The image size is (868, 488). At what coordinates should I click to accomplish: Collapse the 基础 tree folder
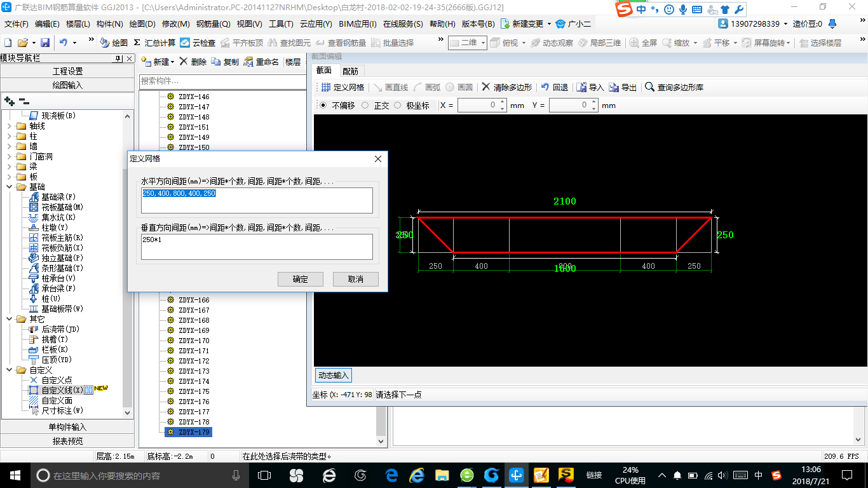[x=10, y=187]
